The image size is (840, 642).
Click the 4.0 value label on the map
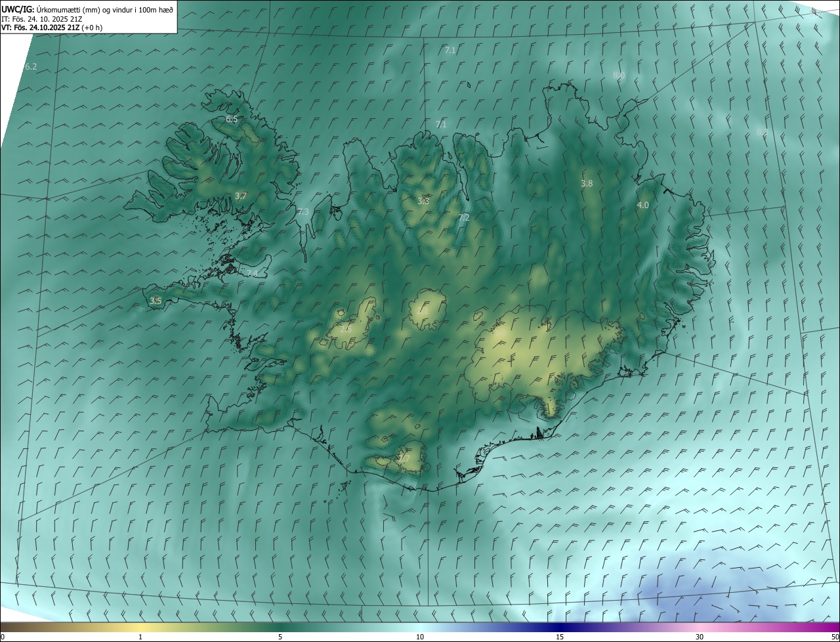(643, 205)
